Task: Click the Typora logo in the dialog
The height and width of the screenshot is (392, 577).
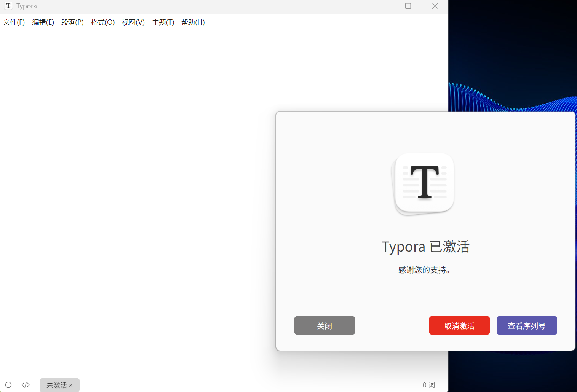Action: pos(423,184)
